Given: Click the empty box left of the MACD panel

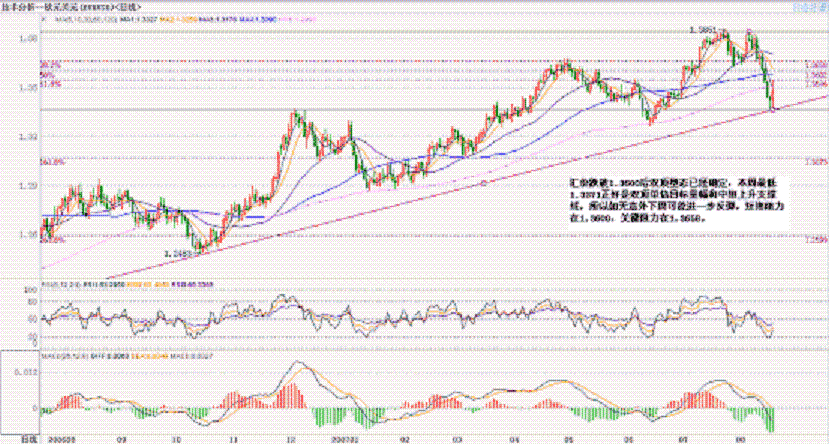Looking at the screenshot, I should 20,390.
